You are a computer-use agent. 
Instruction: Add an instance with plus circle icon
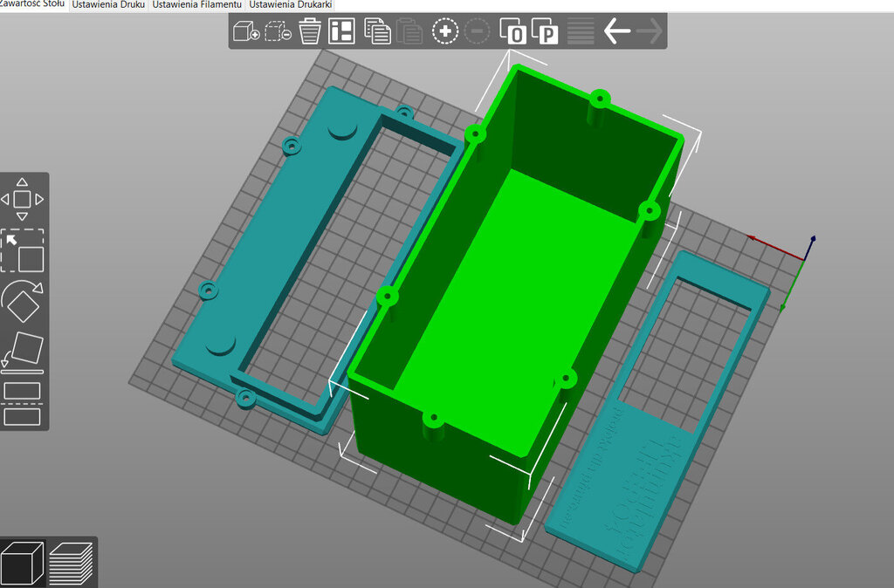(445, 32)
